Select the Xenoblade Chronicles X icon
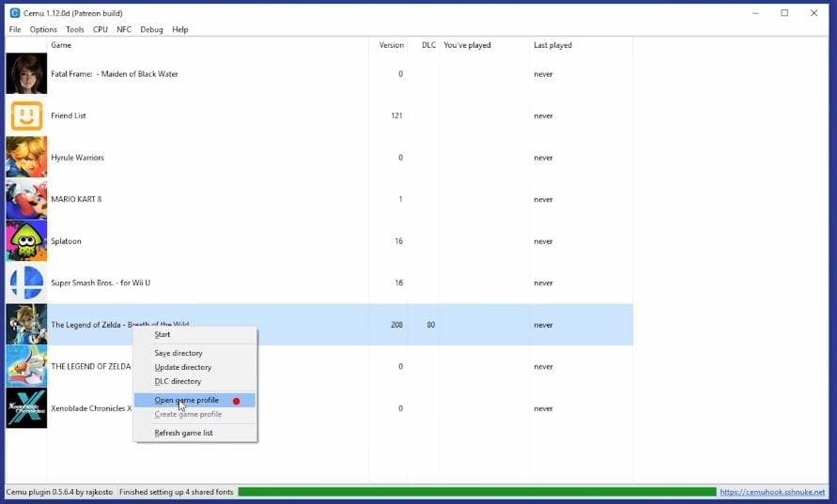The width and height of the screenshot is (837, 504). coord(26,408)
